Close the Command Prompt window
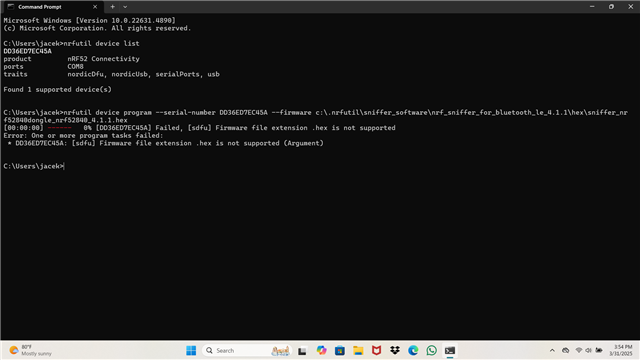The image size is (640, 360). pos(630,7)
